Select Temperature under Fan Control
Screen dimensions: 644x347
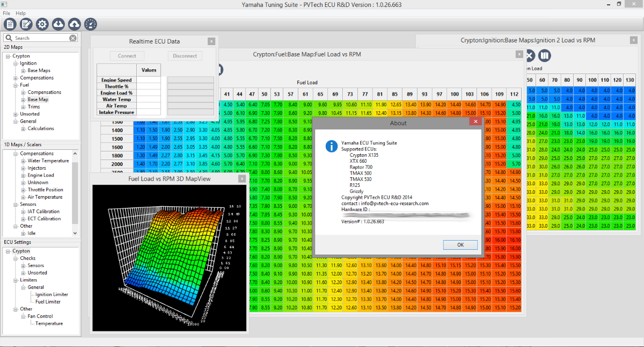point(49,323)
